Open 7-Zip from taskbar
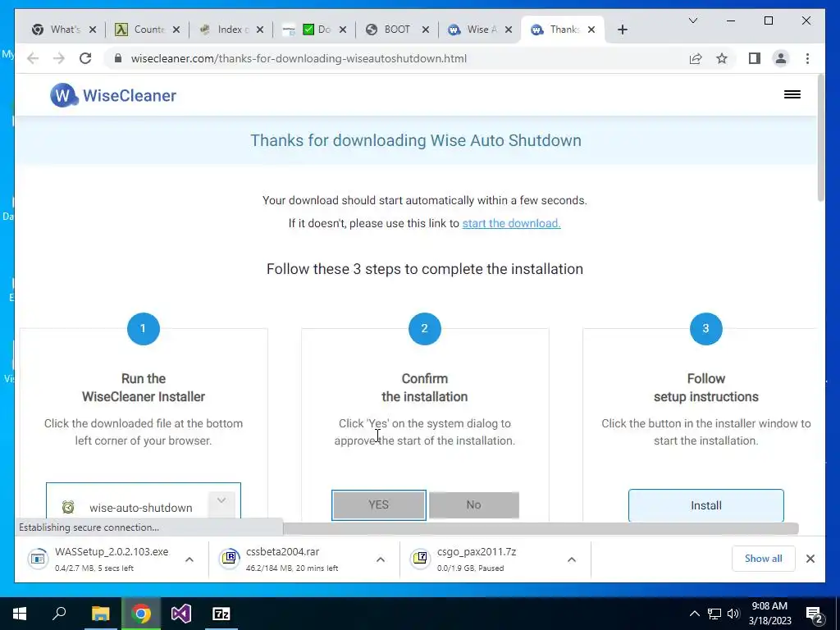Viewport: 840px width, 630px height. pos(221,614)
